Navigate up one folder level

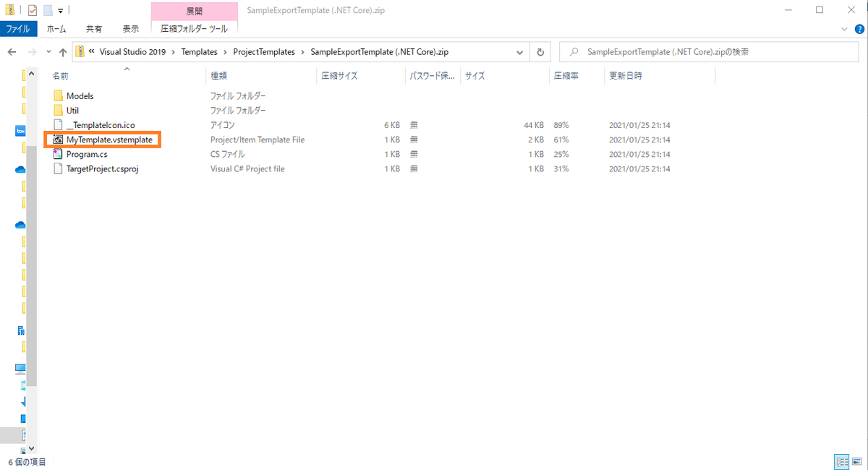tap(64, 51)
